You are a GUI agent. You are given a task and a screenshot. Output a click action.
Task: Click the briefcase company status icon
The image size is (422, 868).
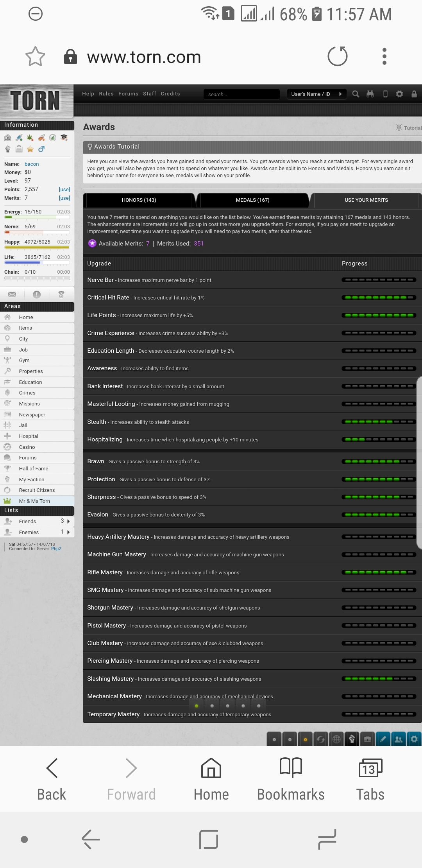pos(19,149)
